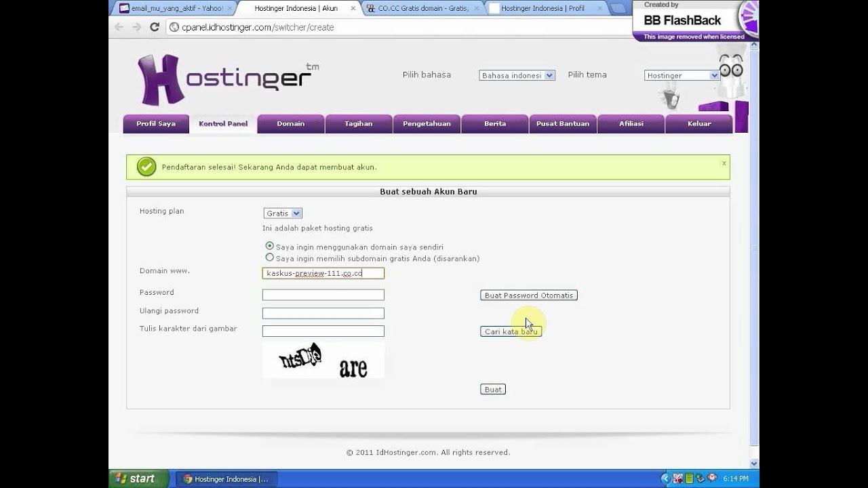Viewport: 868px width, 488px height.
Task: Close the Hostinger Indonesia Akun tab
Action: pos(353,8)
